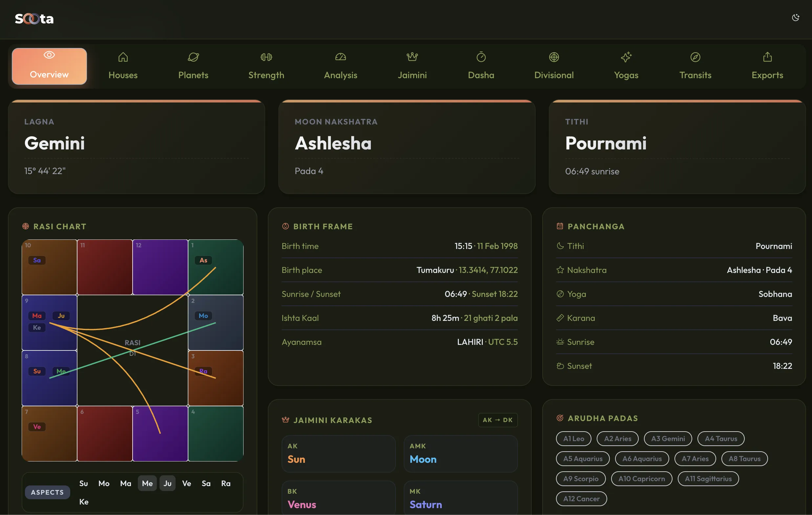
Task: Click the Rasi Chart header icon
Action: click(26, 226)
